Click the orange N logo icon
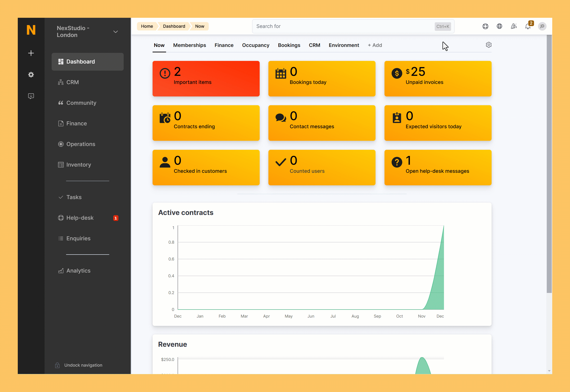This screenshot has width=570, height=392. point(31,30)
